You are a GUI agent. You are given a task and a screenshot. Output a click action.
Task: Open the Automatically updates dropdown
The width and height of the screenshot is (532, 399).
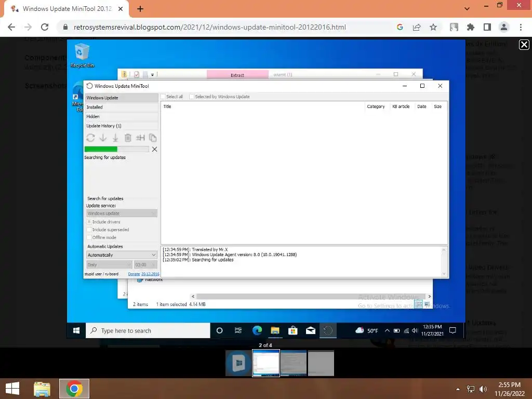[122, 255]
